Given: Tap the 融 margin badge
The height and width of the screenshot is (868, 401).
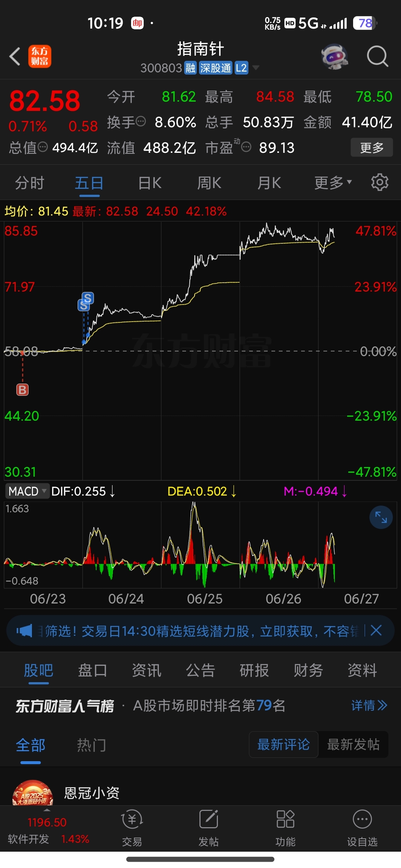Looking at the screenshot, I should pyautogui.click(x=190, y=68).
